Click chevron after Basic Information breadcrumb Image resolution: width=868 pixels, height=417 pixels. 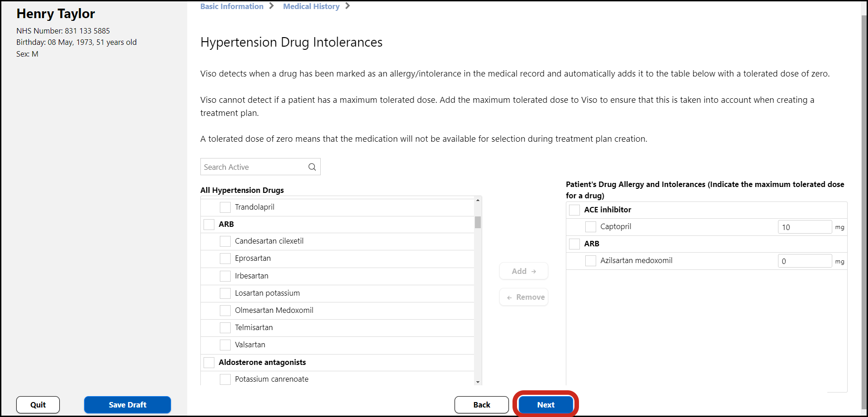[x=271, y=6]
